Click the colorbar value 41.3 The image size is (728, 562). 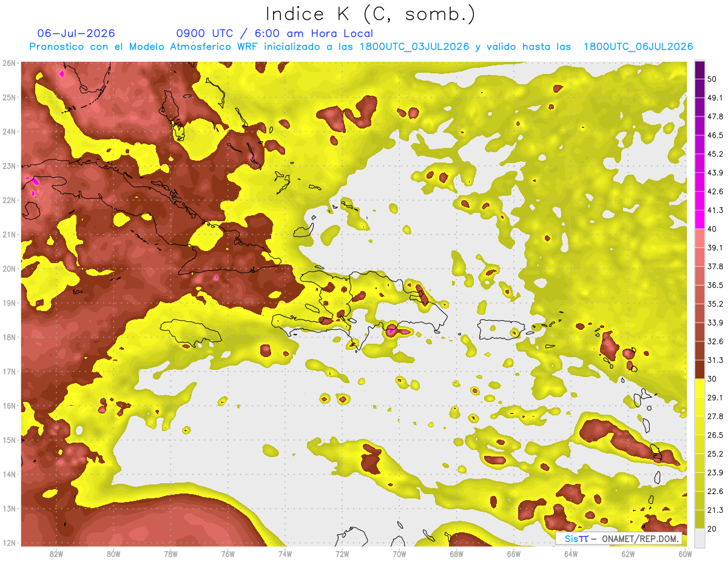point(715,210)
